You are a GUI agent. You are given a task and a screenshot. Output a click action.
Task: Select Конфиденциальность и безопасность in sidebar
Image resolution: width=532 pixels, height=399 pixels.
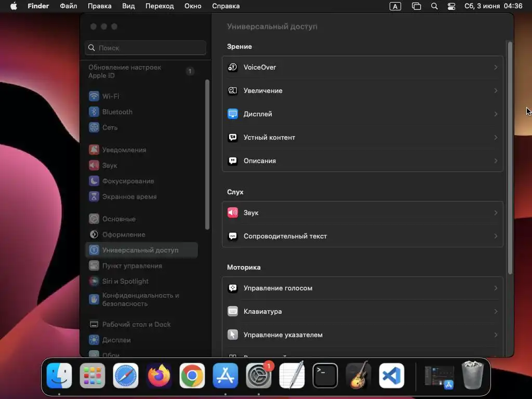coord(141,300)
